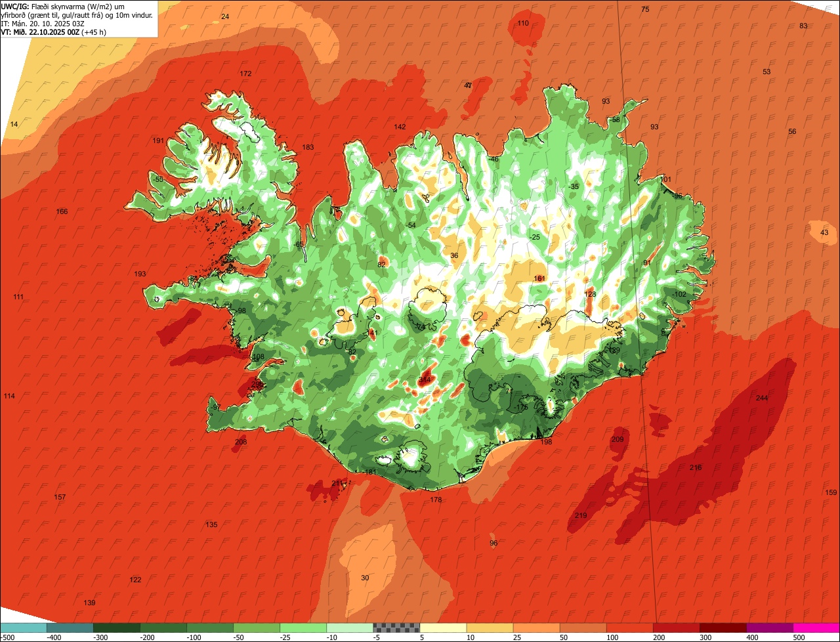Image resolution: width=840 pixels, height=642 pixels.
Task: Click the legend swatch between -50 and -25
Action: point(256,628)
